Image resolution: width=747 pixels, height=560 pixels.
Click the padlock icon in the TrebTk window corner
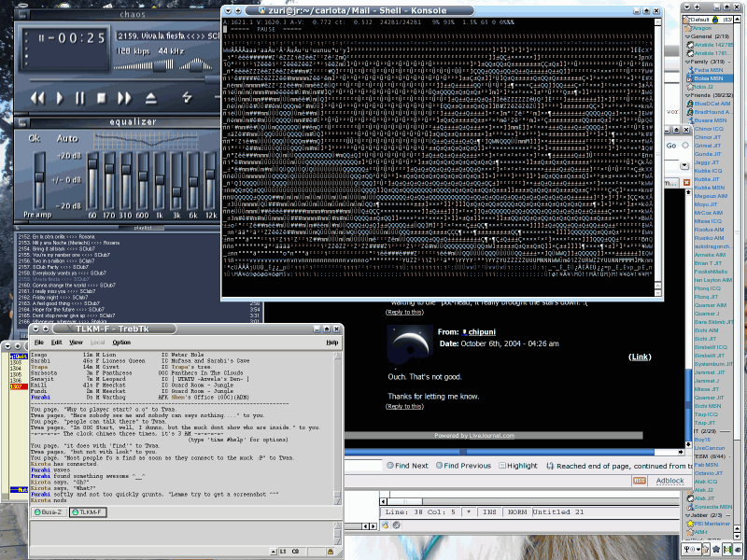[x=331, y=552]
